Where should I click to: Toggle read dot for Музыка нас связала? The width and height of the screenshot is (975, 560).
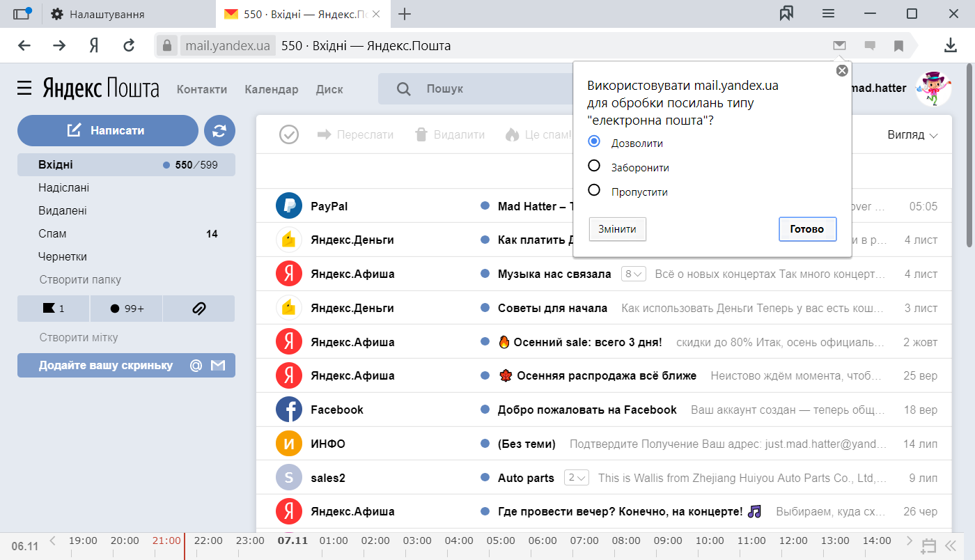click(x=485, y=274)
